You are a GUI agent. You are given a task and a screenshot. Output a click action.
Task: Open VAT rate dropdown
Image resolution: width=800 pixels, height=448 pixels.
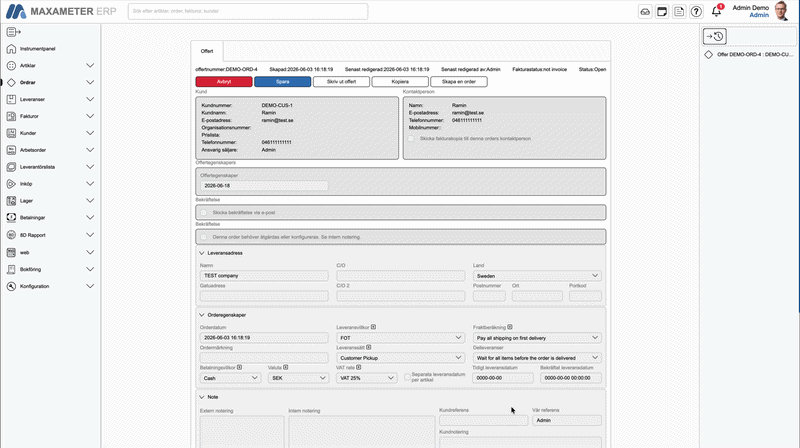click(x=366, y=378)
